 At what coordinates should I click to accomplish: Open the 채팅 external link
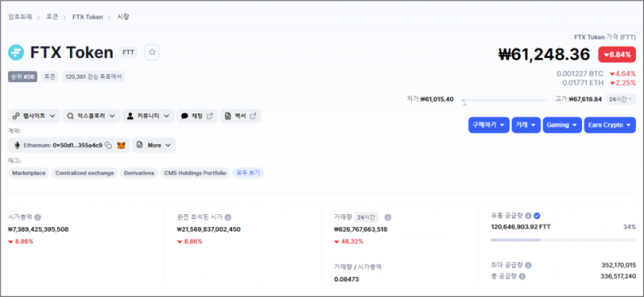click(x=197, y=116)
